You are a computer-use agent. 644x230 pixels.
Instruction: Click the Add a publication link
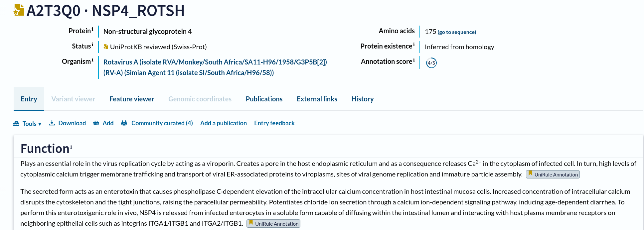(224, 123)
